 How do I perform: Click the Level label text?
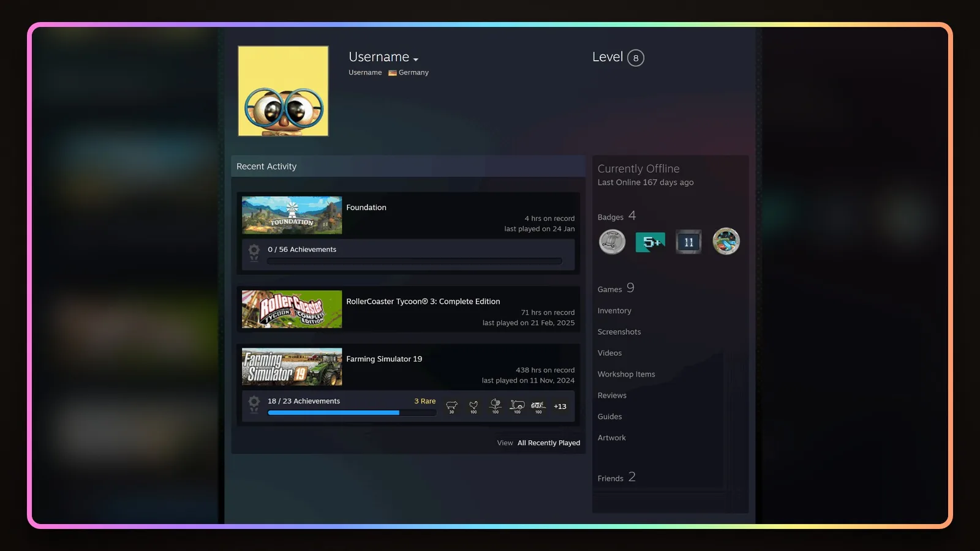608,57
